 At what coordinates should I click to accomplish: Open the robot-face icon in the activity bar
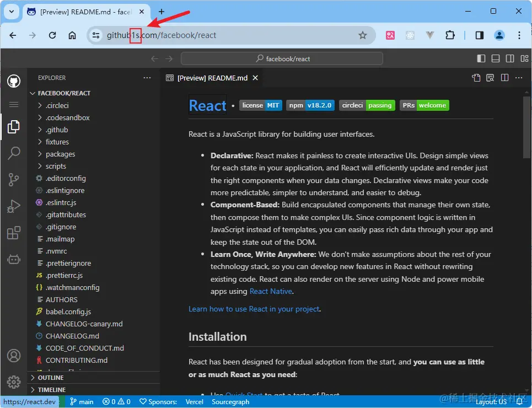tap(14, 259)
